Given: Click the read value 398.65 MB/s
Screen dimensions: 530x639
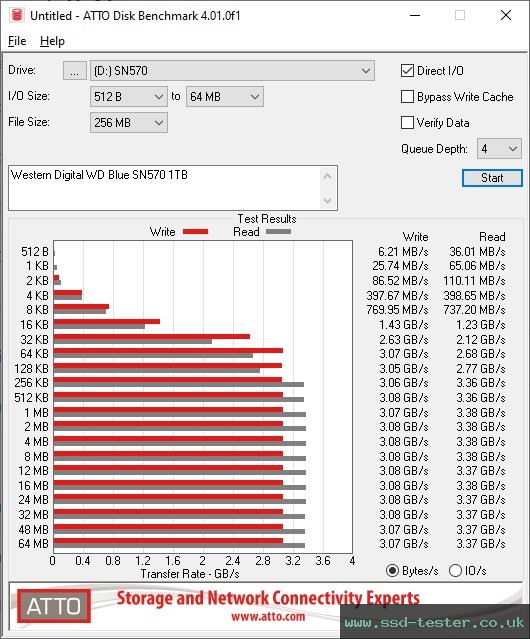Looking at the screenshot, I should pyautogui.click(x=475, y=295).
